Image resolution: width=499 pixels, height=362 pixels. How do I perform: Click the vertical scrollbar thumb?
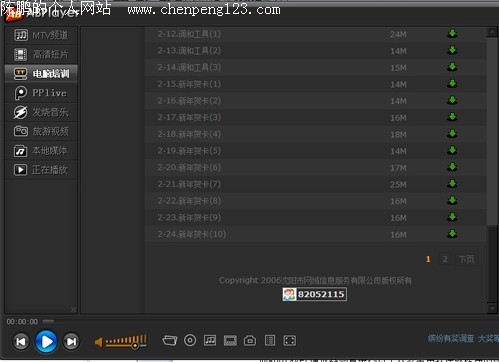point(492,132)
